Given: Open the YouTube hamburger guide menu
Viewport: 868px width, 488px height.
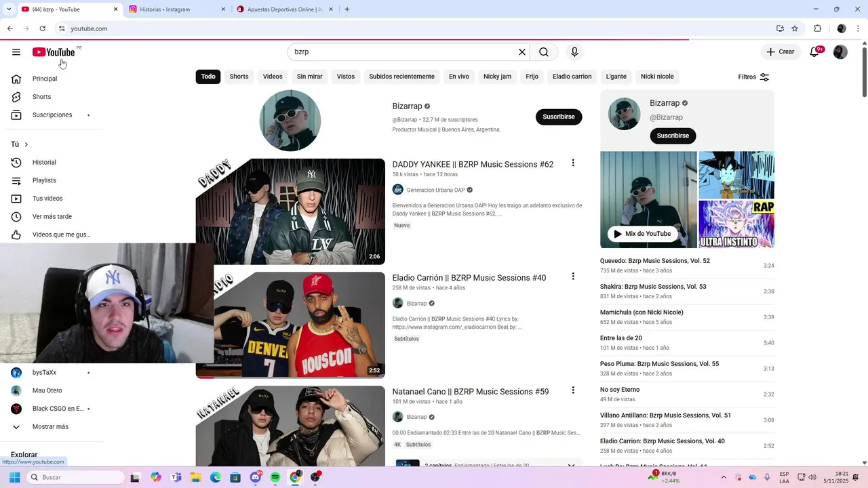Looking at the screenshot, I should 16,52.
